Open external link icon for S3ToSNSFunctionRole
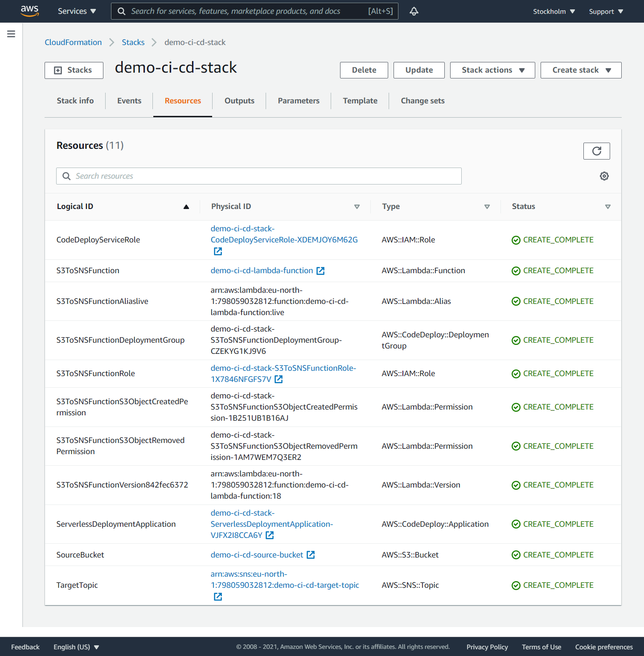 point(279,379)
